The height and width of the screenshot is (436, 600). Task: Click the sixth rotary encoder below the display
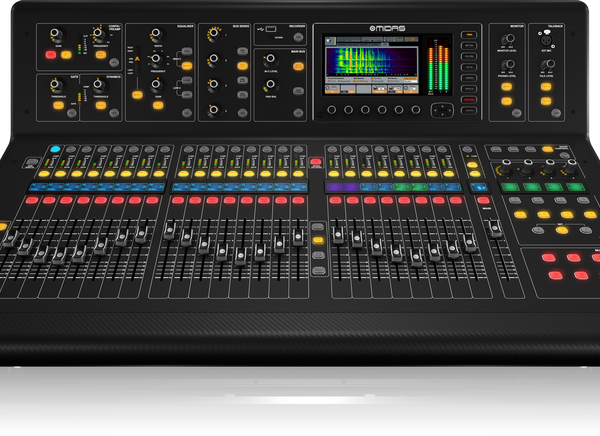pyautogui.click(x=416, y=110)
